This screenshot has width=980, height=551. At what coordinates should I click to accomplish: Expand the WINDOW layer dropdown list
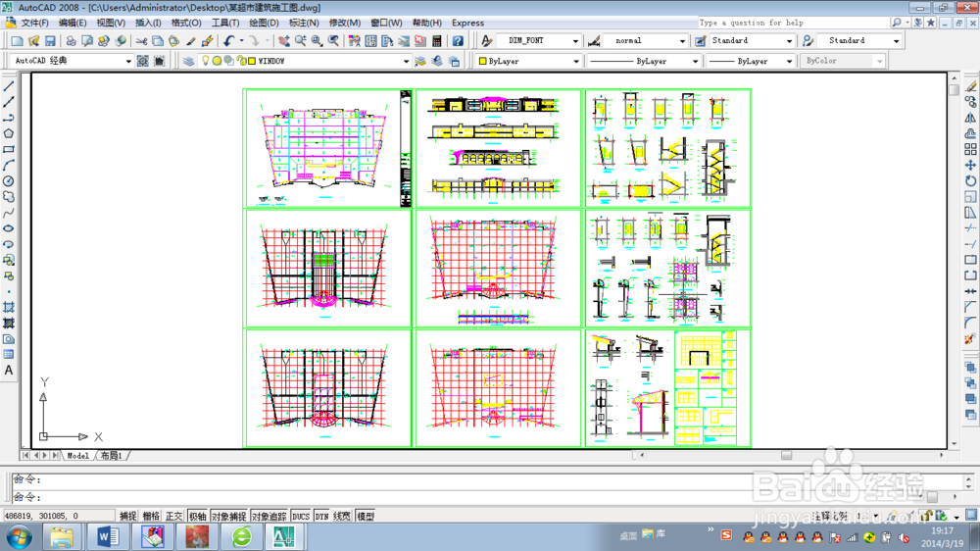coord(406,61)
